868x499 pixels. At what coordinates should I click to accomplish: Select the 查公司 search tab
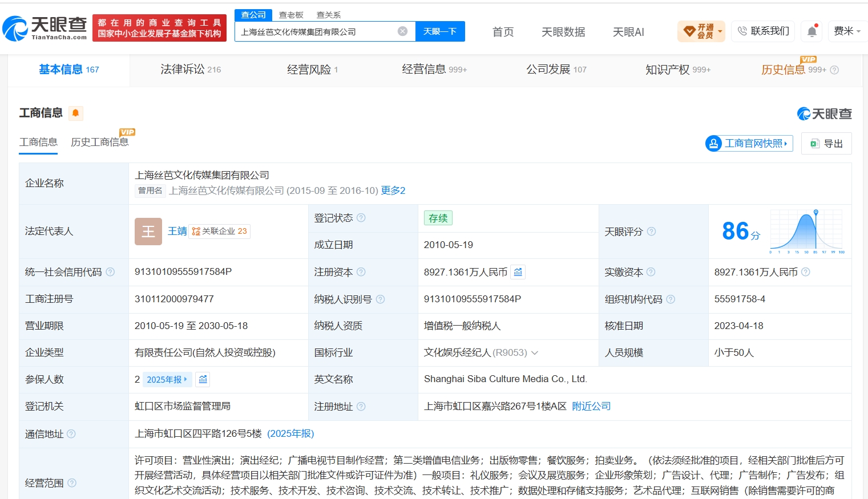pyautogui.click(x=253, y=15)
